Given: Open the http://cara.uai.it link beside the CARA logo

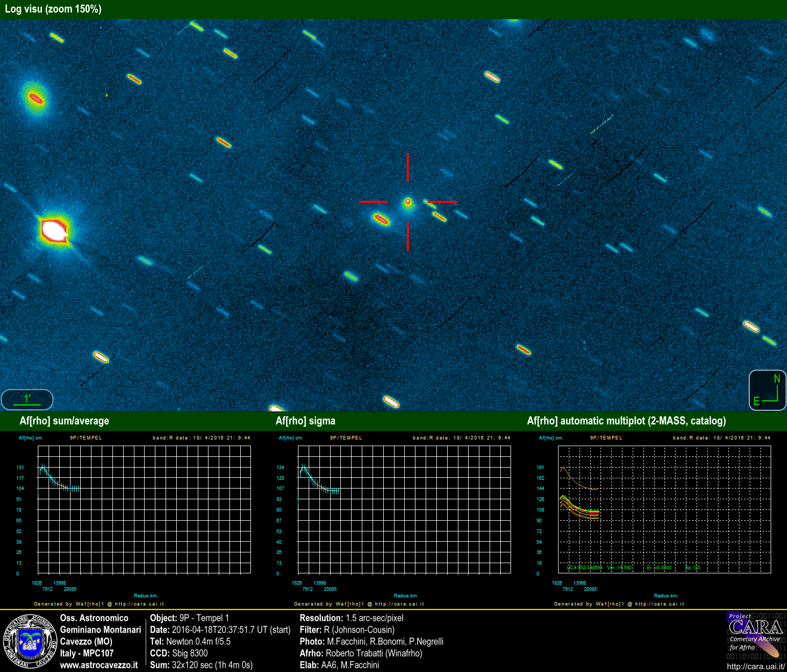Looking at the screenshot, I should tap(756, 666).
